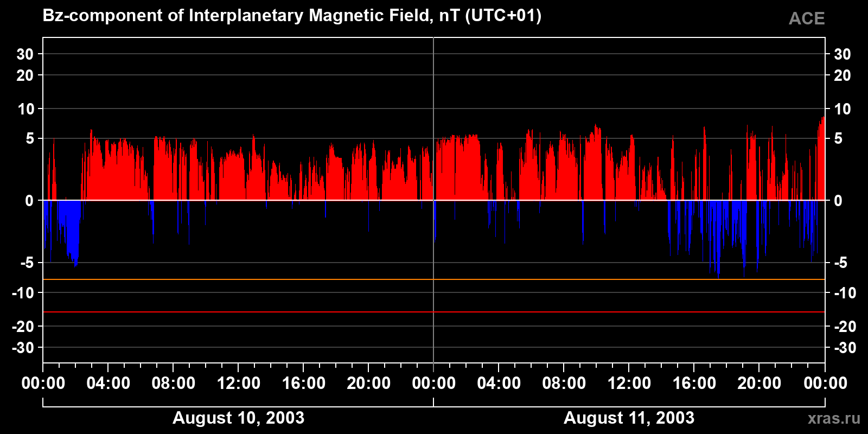Click the "00:00" label starting August 10
Viewport: 868px width, 434px height.
(x=43, y=384)
